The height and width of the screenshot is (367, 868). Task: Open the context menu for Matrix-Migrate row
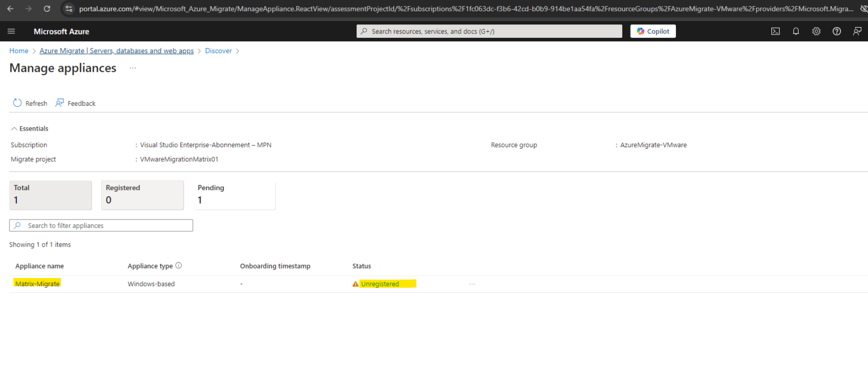[x=472, y=283]
